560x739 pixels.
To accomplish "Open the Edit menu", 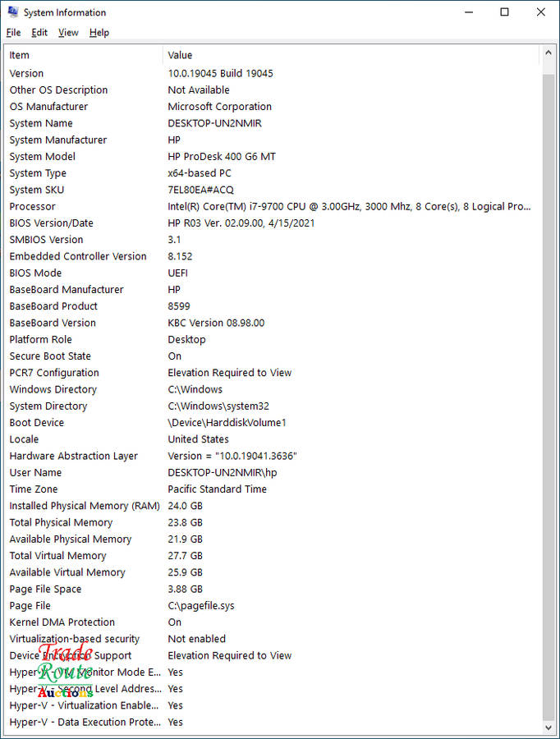I will [x=39, y=33].
